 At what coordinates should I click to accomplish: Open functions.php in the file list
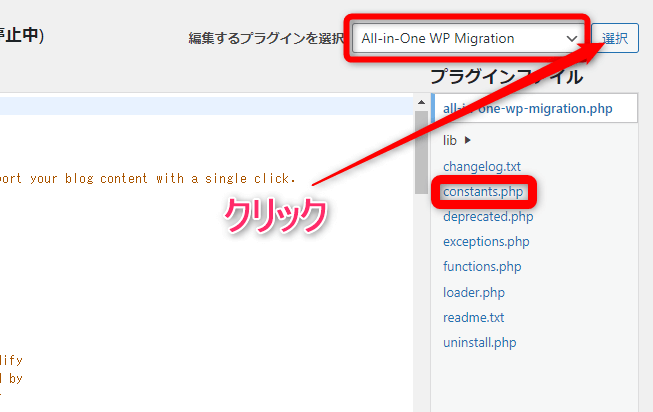click(x=482, y=267)
